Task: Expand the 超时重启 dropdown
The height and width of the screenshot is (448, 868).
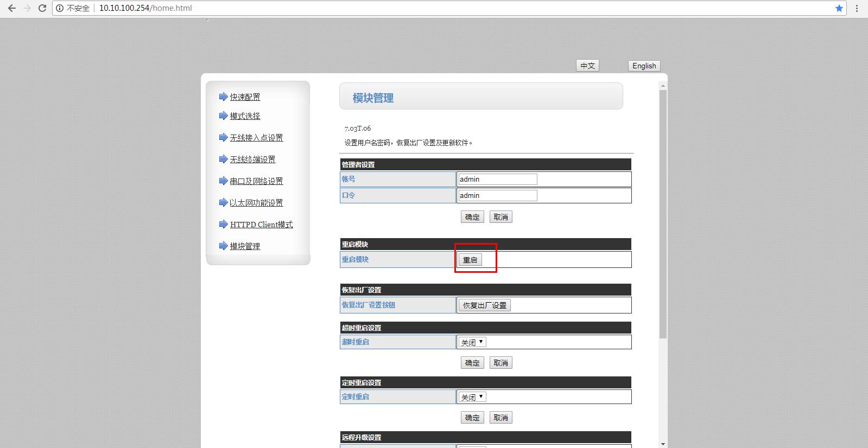Action: click(x=472, y=342)
